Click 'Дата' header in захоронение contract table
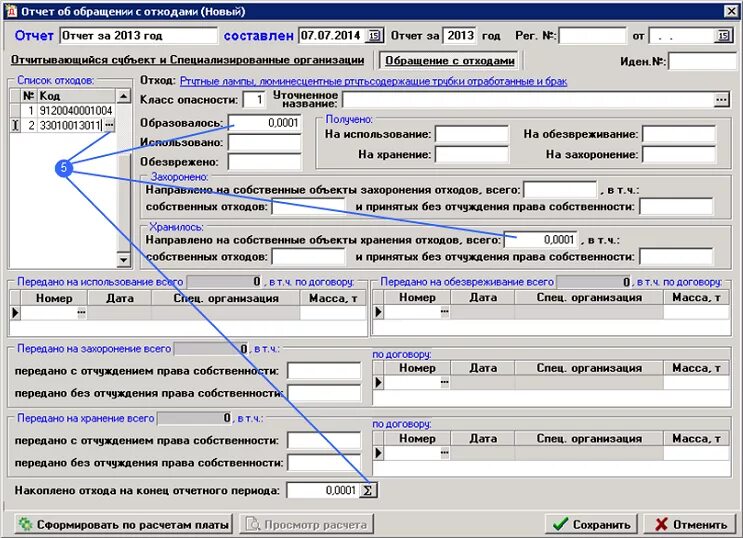The width and height of the screenshot is (743, 538). (483, 368)
